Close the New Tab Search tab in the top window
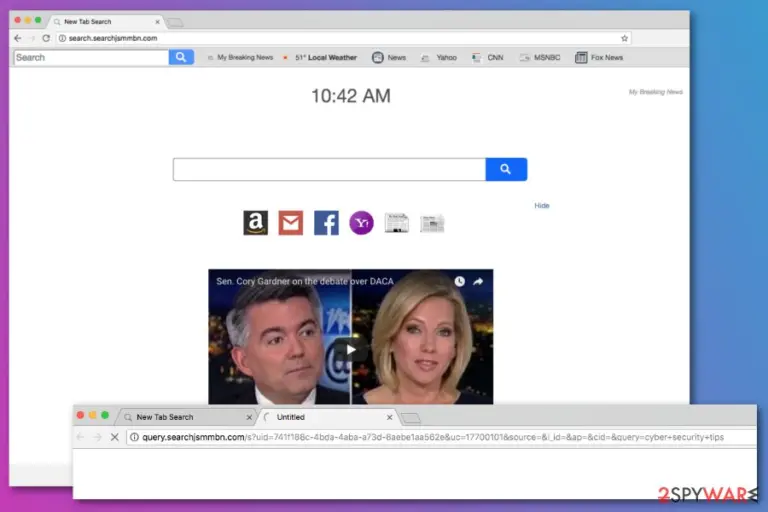768x512 pixels. 157,22
